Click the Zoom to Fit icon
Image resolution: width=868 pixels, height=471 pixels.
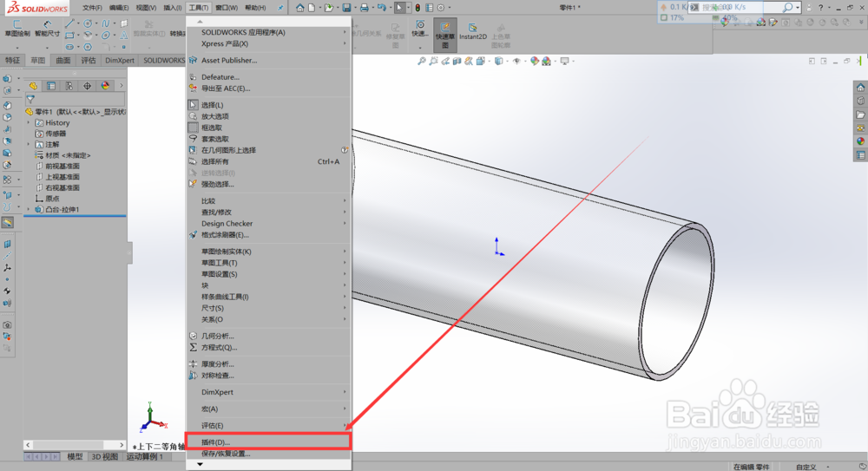click(x=421, y=62)
